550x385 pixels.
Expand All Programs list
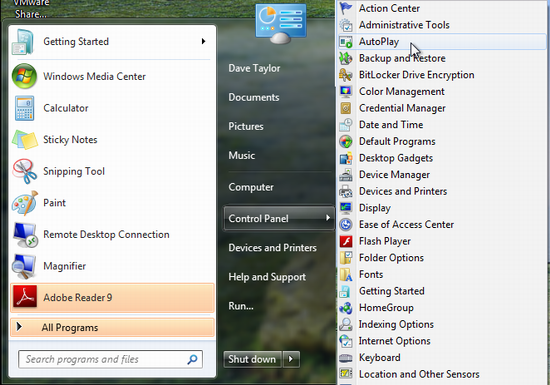(x=112, y=327)
